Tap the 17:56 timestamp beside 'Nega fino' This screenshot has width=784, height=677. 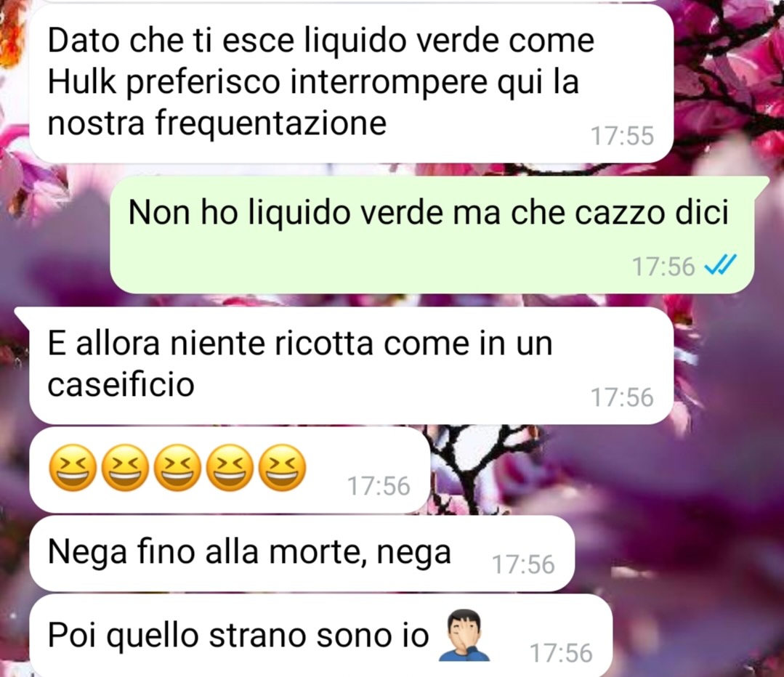point(523,564)
